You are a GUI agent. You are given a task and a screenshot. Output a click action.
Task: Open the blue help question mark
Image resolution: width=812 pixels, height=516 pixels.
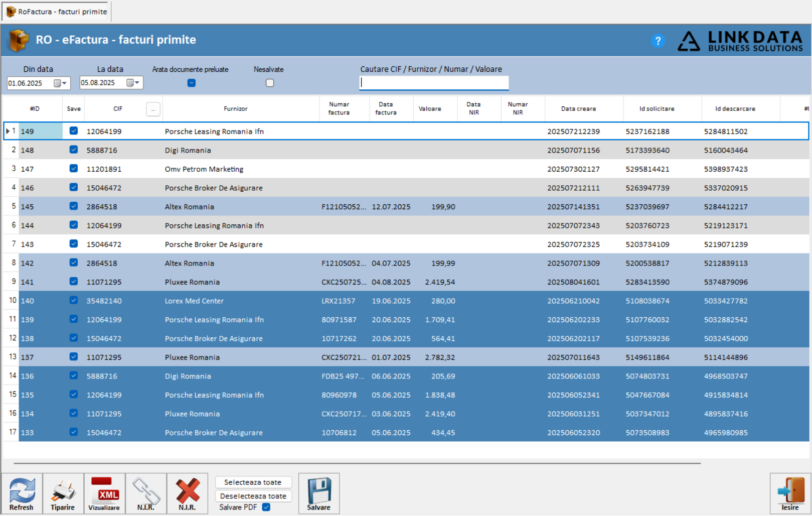pyautogui.click(x=658, y=41)
